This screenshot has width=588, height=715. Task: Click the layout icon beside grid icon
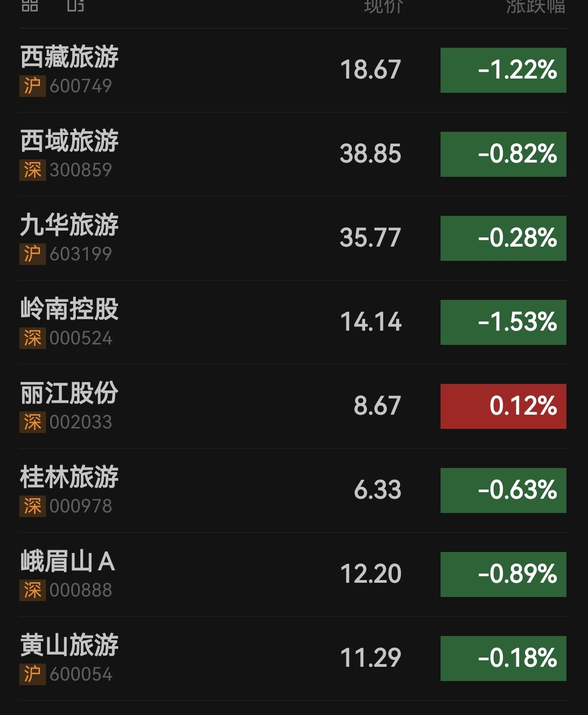75,5
